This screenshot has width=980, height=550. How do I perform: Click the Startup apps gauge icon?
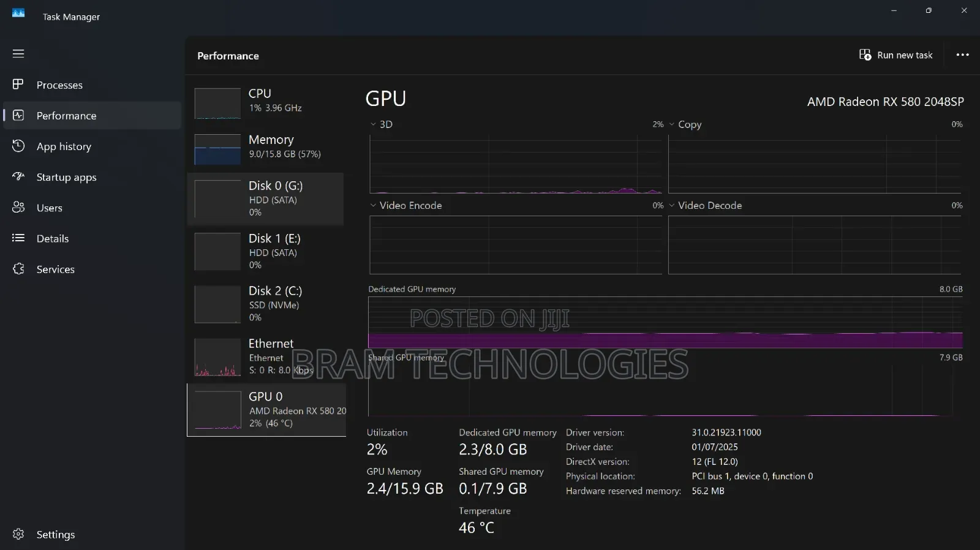[x=18, y=176]
